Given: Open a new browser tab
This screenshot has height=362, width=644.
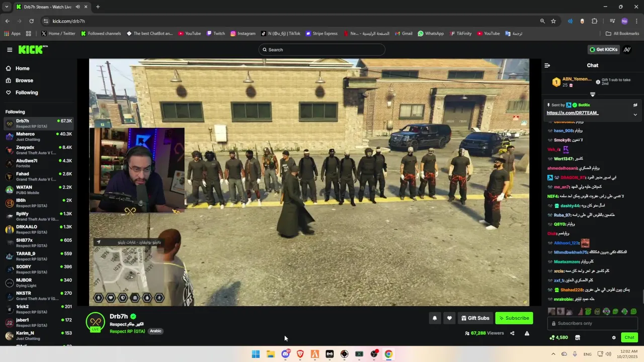Looking at the screenshot, I should [x=98, y=7].
